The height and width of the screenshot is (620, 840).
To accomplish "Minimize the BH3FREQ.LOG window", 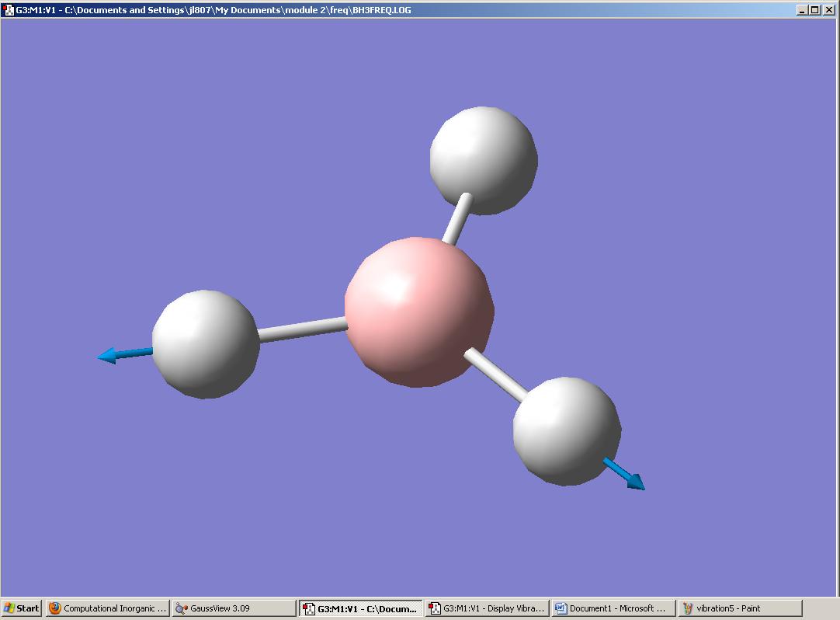I will 802,9.
